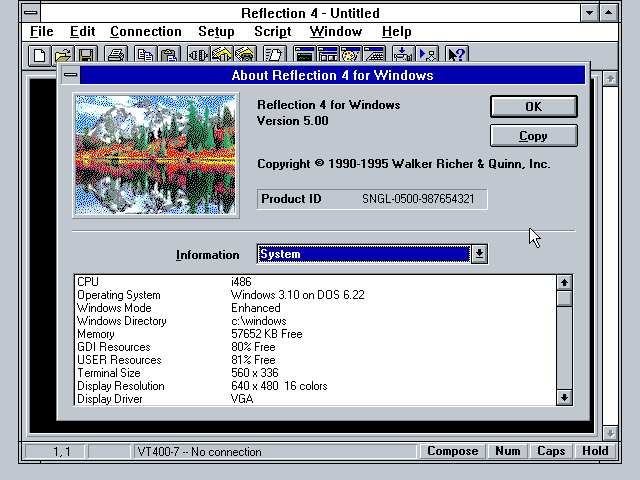Select the CPU i486 row

[x=315, y=282]
